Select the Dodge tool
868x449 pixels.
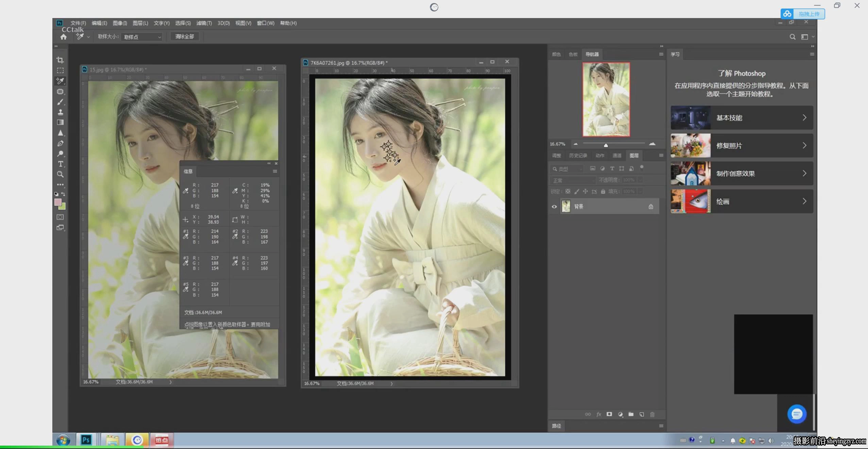pos(60,153)
